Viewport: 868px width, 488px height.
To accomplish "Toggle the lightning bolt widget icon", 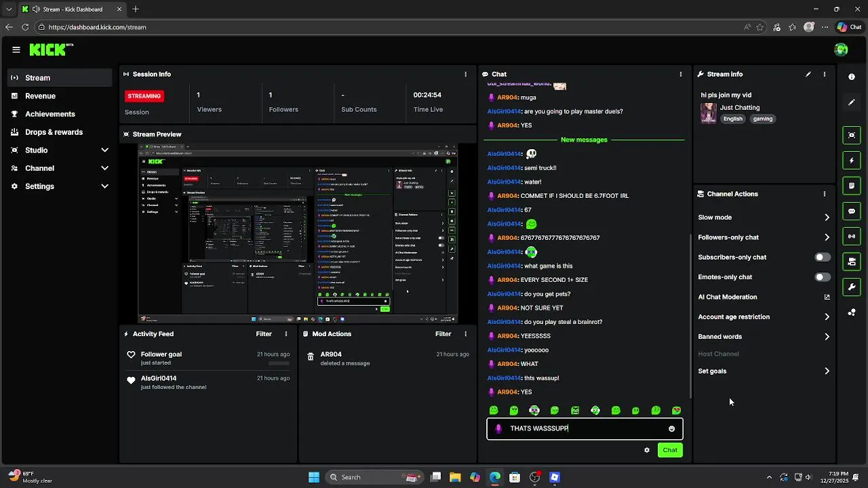I will [852, 161].
